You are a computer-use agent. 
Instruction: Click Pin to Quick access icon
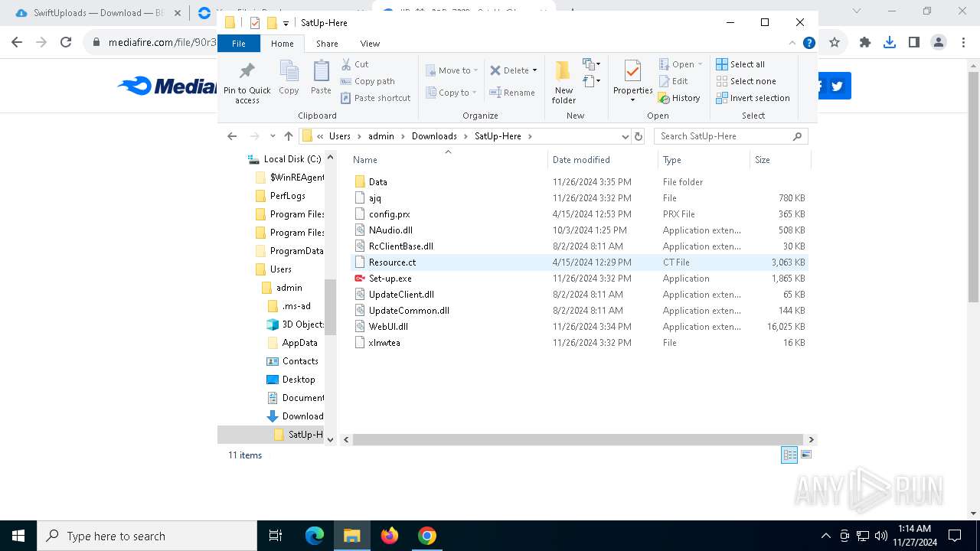point(247,83)
